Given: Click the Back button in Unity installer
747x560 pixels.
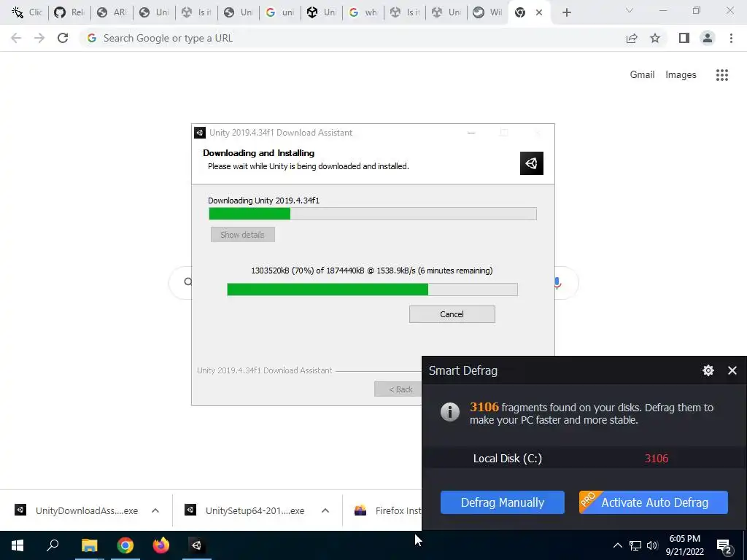Looking at the screenshot, I should click(398, 389).
